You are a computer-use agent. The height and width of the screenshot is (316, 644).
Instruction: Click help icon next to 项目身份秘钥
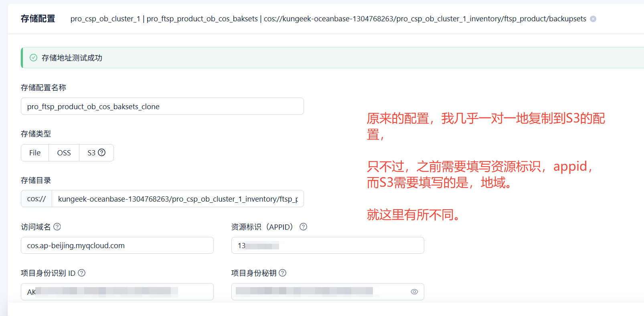(282, 273)
